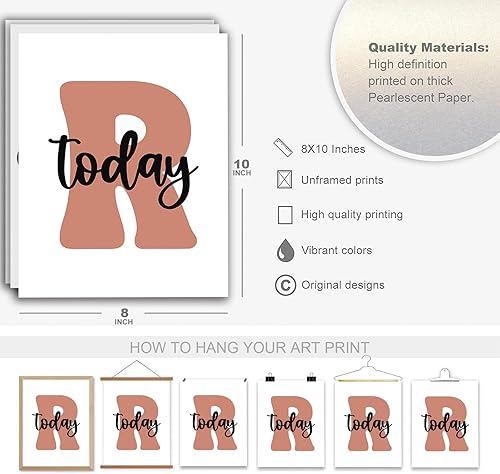Click the ruler icon beside 8X10 Inches
Image resolution: width=500 pixels, height=474 pixels.
(283, 147)
